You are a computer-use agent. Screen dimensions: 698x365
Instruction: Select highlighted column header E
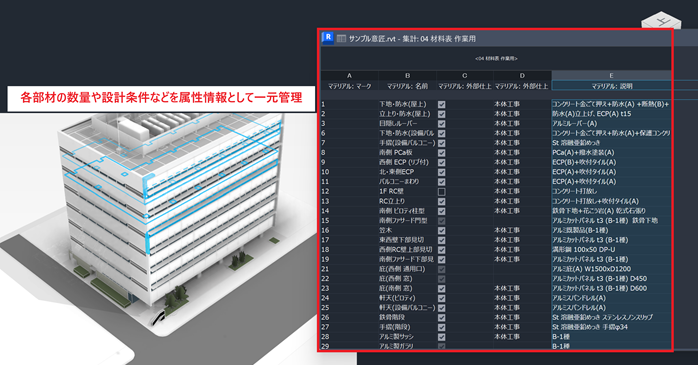[x=611, y=76]
